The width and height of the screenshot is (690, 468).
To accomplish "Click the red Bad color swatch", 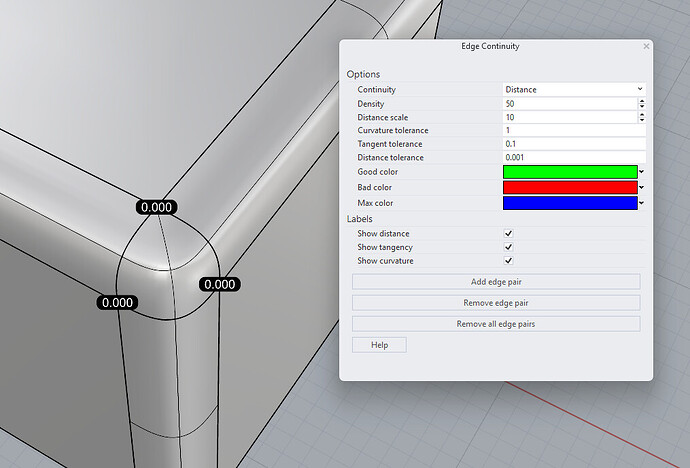I will [x=570, y=187].
